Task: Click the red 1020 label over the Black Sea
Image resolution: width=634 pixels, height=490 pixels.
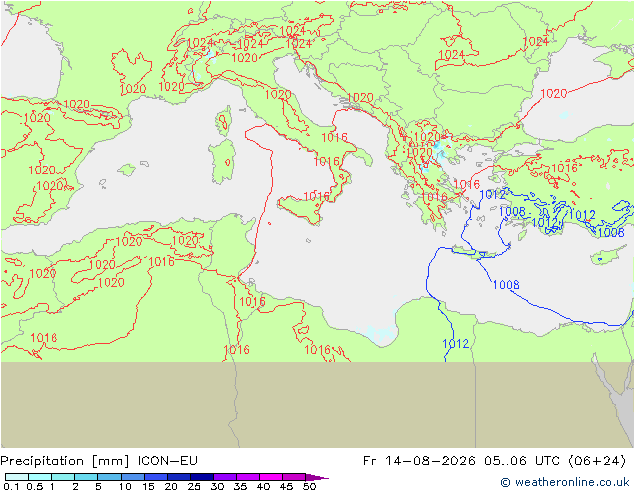Action: point(554,94)
